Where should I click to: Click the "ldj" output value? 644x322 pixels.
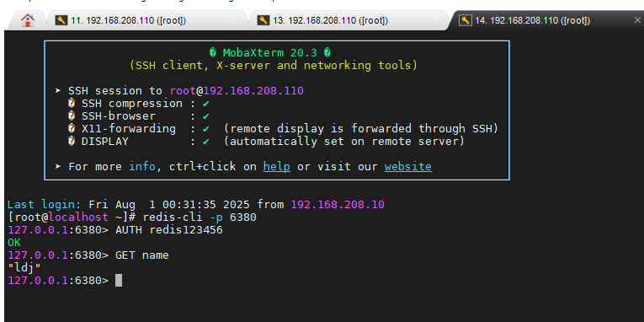pyautogui.click(x=24, y=268)
